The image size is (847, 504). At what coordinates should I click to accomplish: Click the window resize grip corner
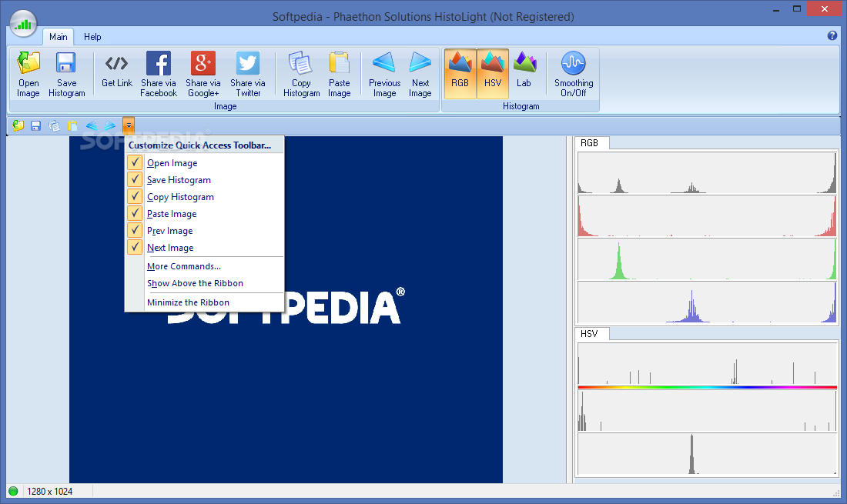tap(837, 492)
